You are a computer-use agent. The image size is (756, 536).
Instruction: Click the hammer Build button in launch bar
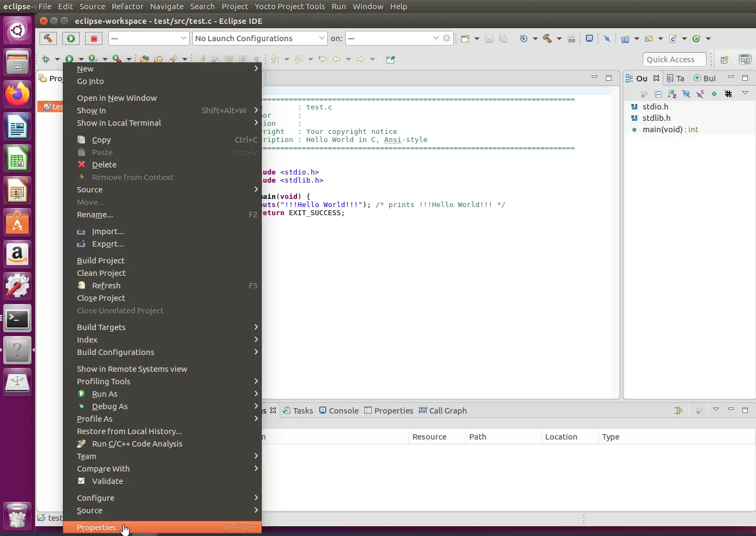pos(48,38)
